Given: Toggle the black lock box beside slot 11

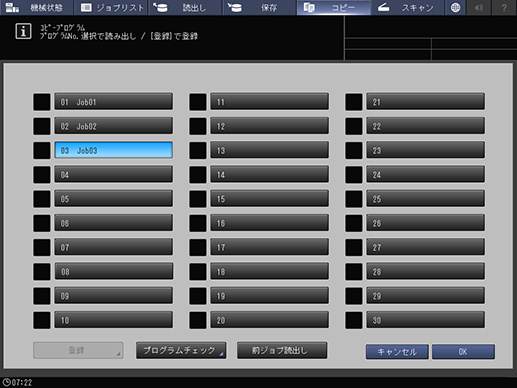Looking at the screenshot, I should tap(198, 102).
